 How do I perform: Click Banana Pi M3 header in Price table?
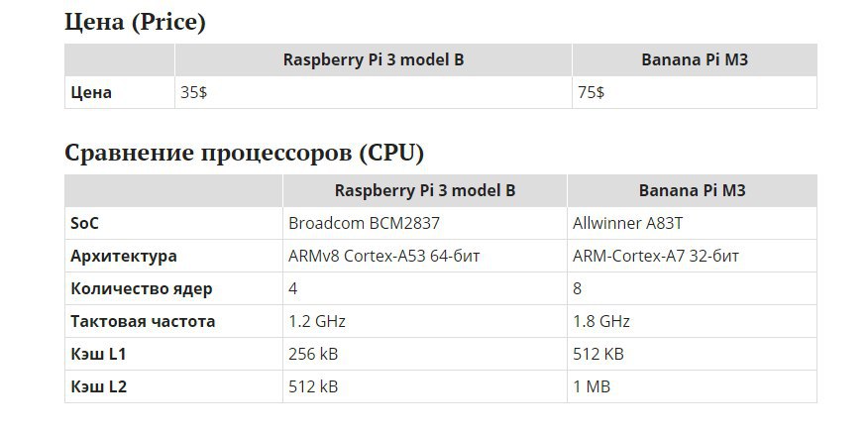click(695, 59)
